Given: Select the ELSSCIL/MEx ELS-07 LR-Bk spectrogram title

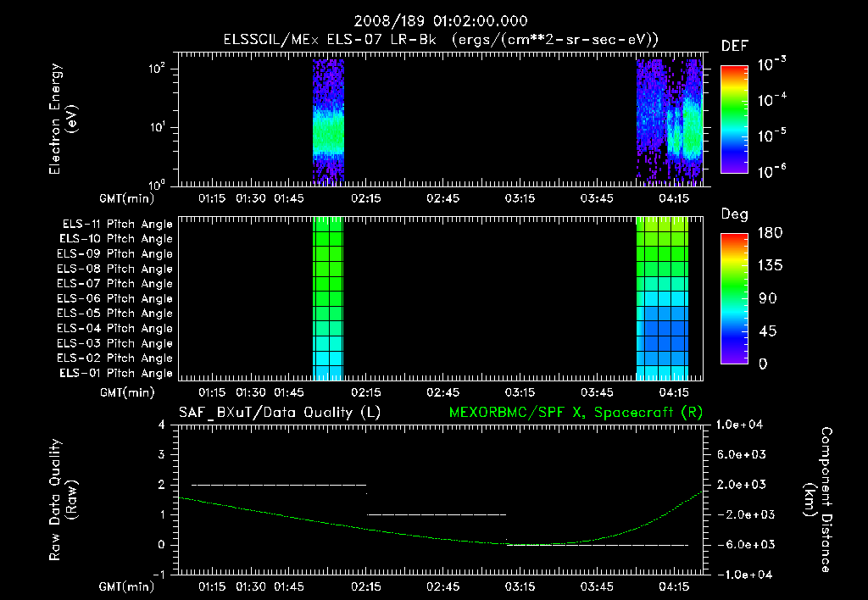Looking at the screenshot, I should pyautogui.click(x=441, y=40).
